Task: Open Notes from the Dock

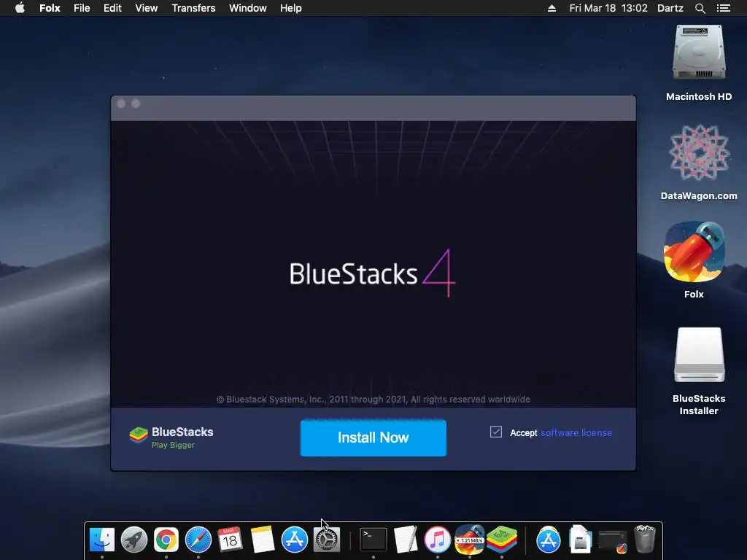Action: (262, 540)
